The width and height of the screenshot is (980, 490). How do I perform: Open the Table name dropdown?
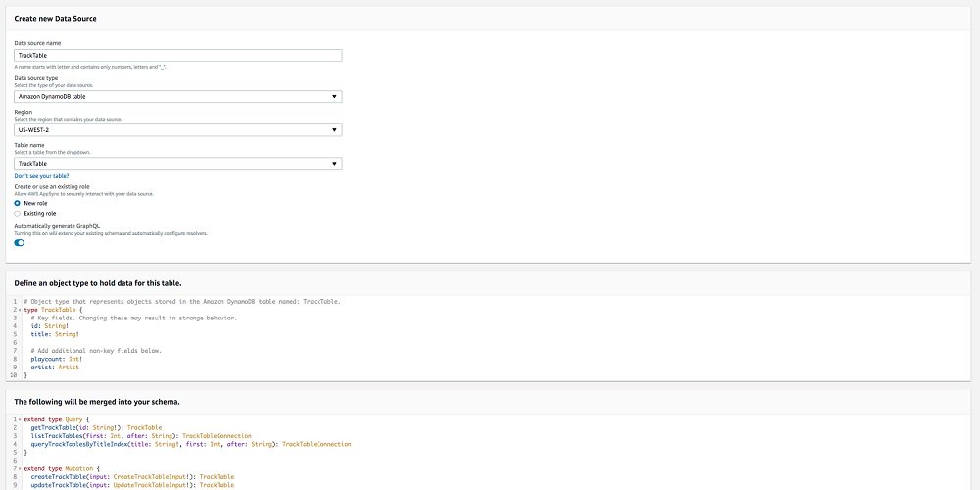click(178, 163)
